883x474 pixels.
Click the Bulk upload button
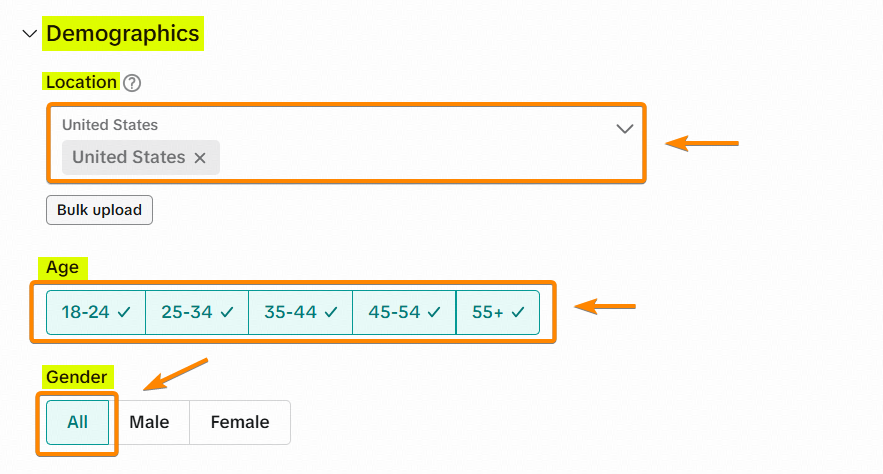tap(99, 210)
